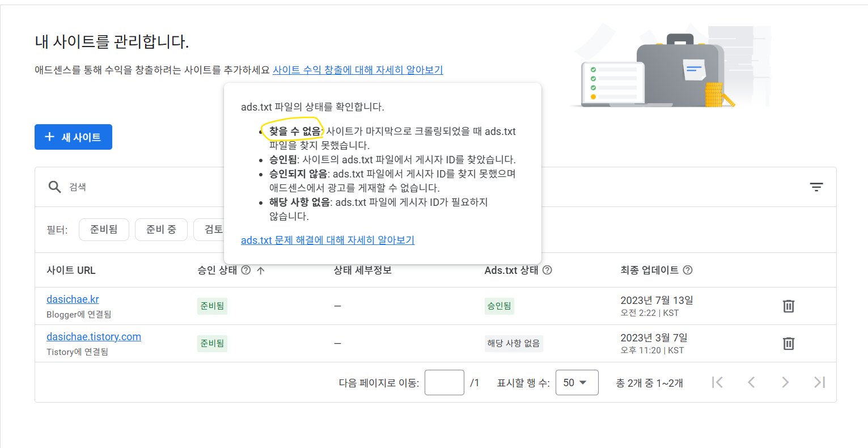Image resolution: width=868 pixels, height=448 pixels.
Task: Toggle the 준비 중 filter chip
Action: pos(161,229)
